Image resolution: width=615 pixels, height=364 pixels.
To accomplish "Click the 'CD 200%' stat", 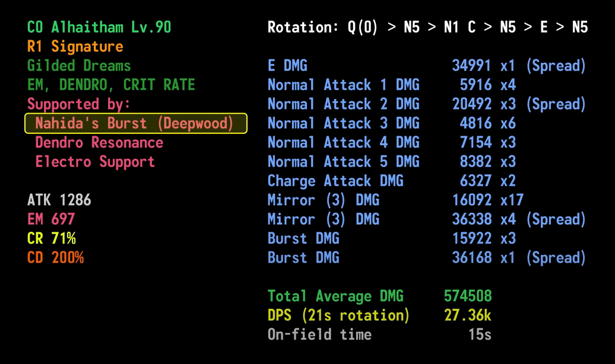I will (55, 258).
